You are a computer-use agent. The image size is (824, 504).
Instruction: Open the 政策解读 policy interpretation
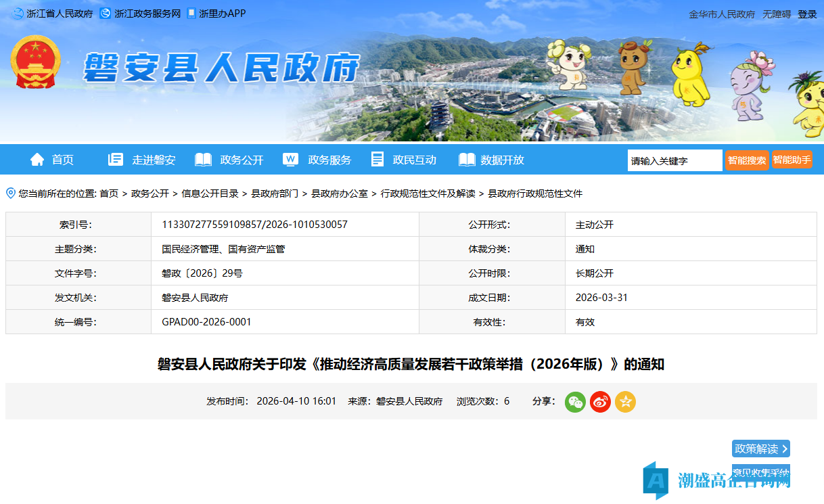coord(760,449)
